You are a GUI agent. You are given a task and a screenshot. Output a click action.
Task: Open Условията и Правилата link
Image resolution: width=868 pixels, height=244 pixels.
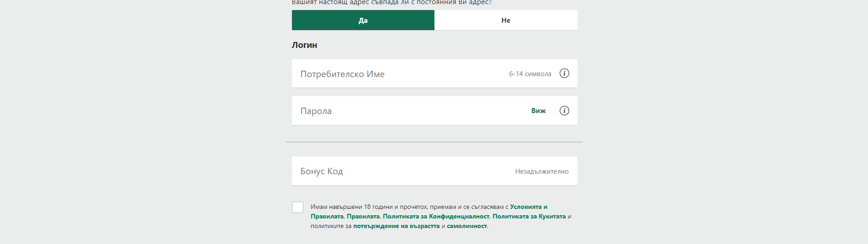pos(529,207)
